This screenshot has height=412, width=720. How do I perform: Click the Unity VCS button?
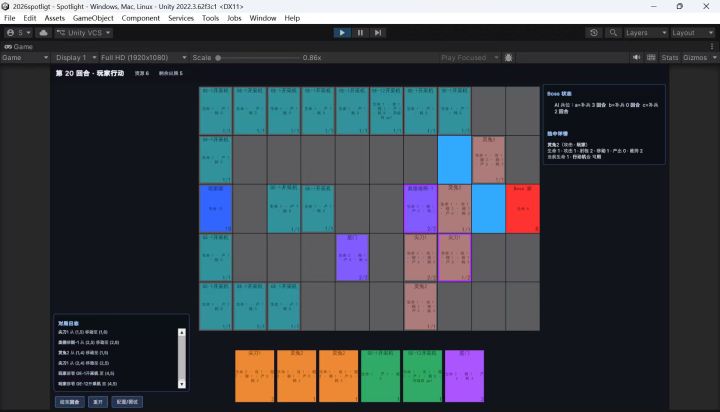click(x=84, y=33)
